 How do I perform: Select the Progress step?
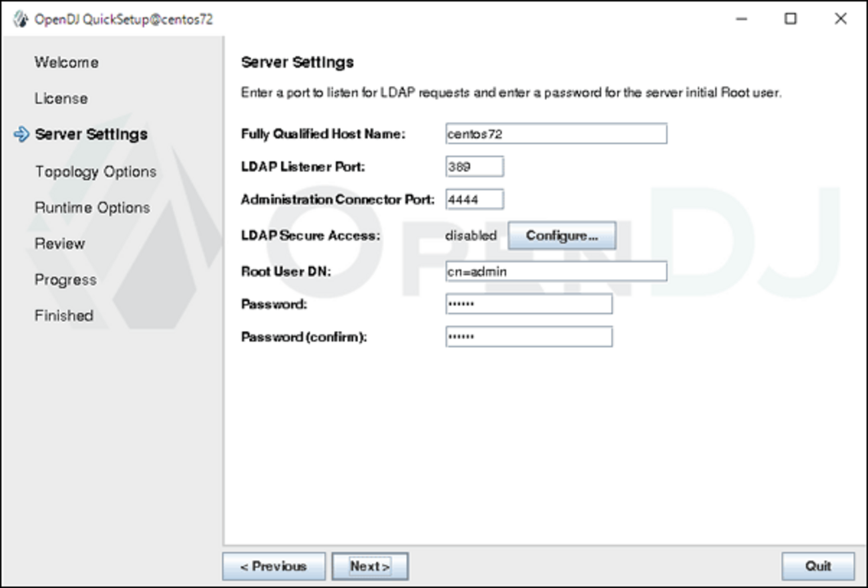65,280
